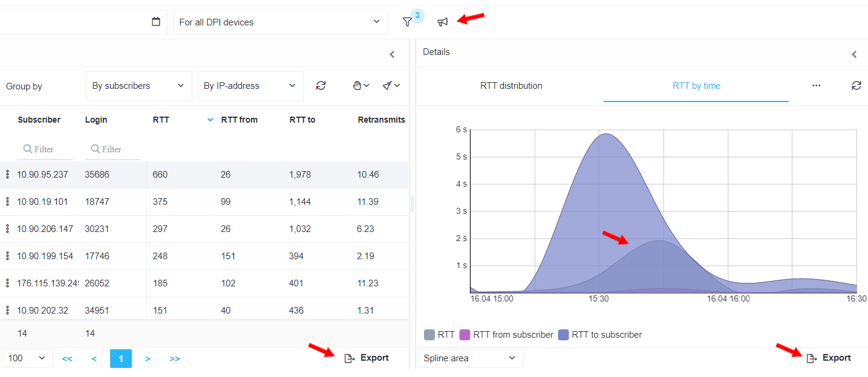Open the brush clear options icon
This screenshot has height=377, width=868.
pyautogui.click(x=391, y=86)
